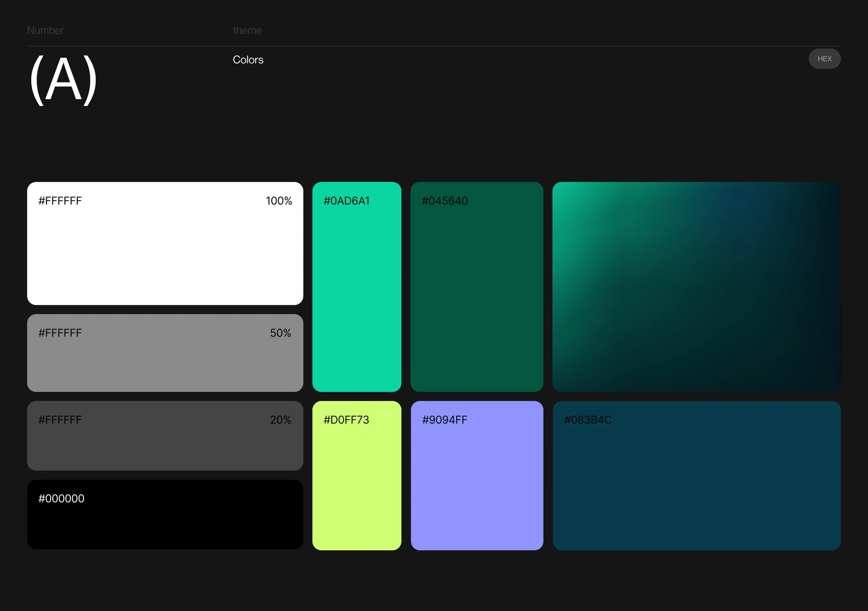This screenshot has height=611, width=868.
Task: Select the #FFFFFF 20% dark gray swatch
Action: tap(165, 443)
